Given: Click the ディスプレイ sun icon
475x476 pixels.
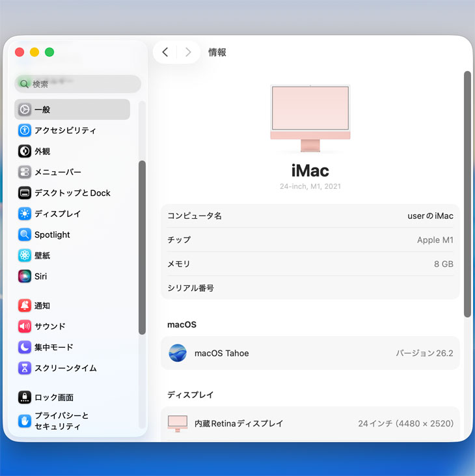Looking at the screenshot, I should [x=25, y=214].
